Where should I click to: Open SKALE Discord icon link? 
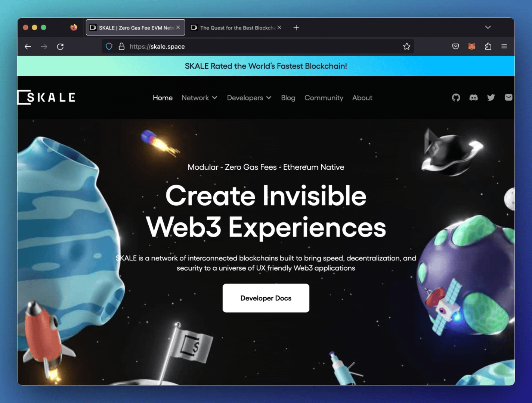pyautogui.click(x=474, y=98)
